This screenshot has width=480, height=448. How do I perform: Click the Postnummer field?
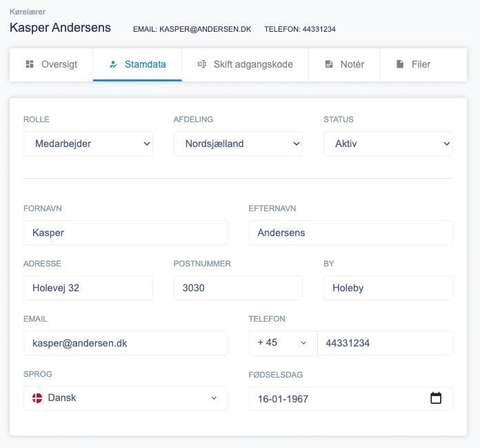pos(238,288)
